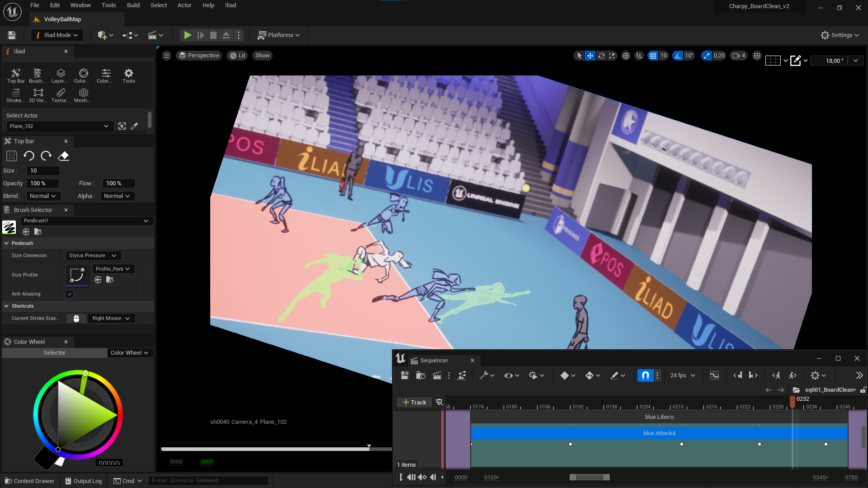Collapse the Penbrush section
Viewport: 868px width, 488px height.
pos(6,244)
